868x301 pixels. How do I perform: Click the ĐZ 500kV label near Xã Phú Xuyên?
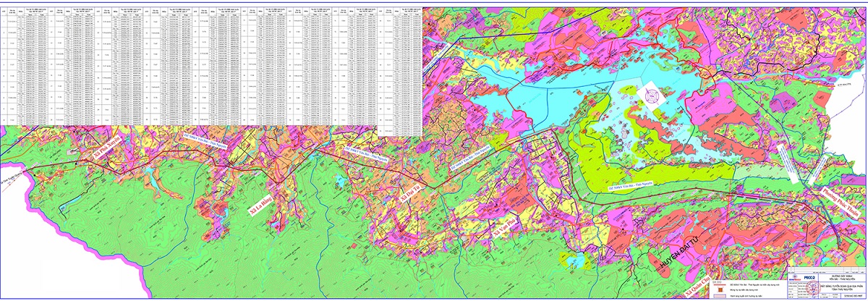coord(205,140)
